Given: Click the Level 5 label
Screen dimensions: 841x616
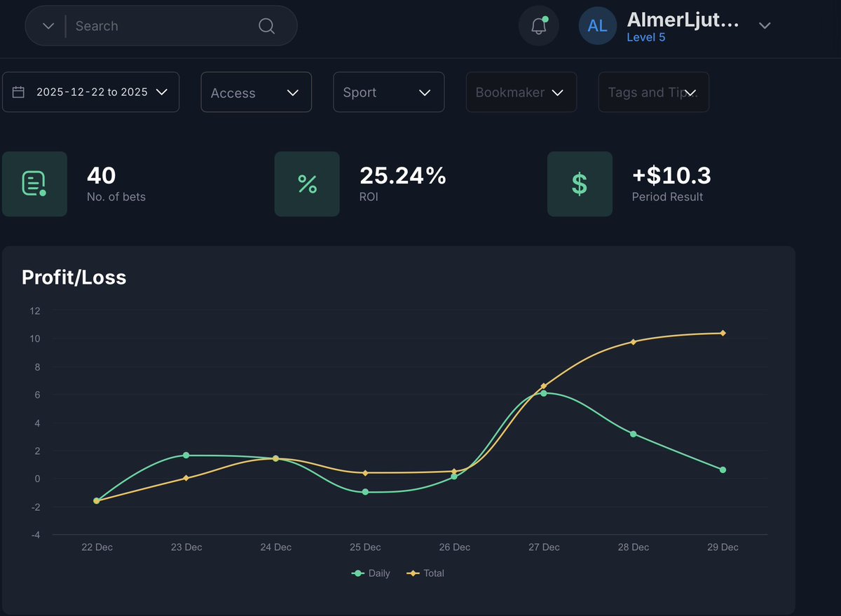Looking at the screenshot, I should [x=645, y=37].
